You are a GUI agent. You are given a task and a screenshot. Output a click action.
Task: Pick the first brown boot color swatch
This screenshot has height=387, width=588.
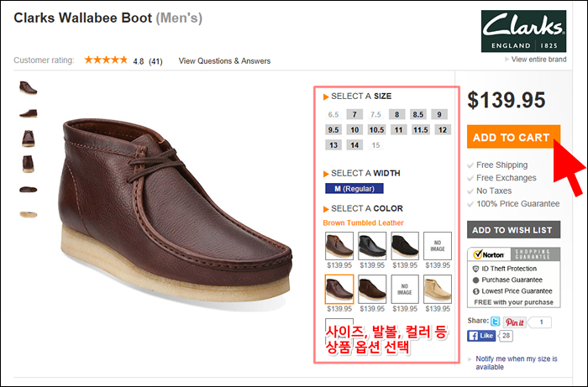pyautogui.click(x=339, y=246)
